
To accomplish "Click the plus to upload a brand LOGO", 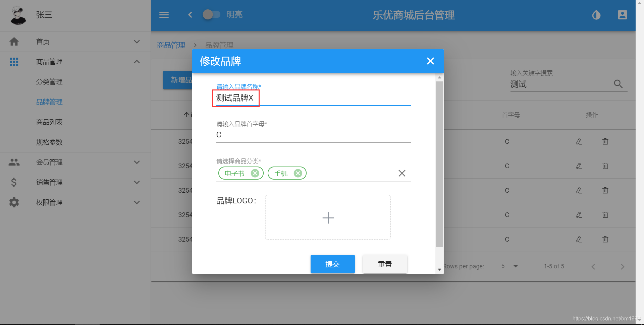I will click(328, 217).
